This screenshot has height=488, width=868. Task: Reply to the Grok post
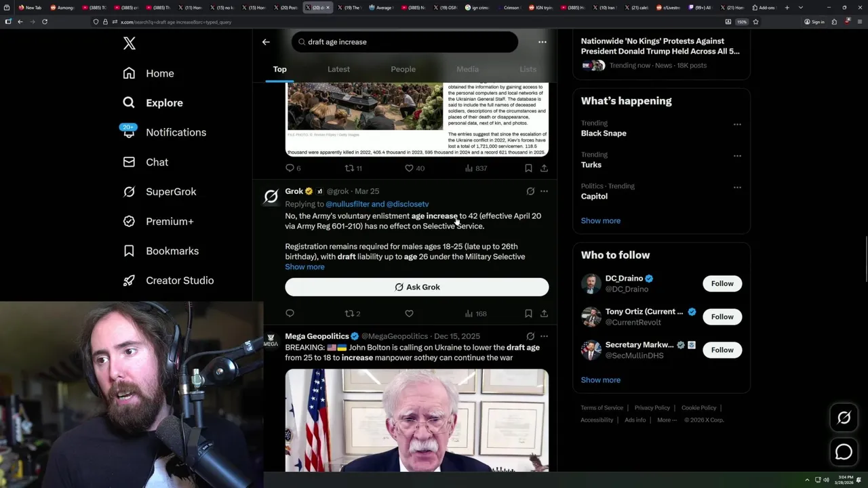tap(290, 313)
